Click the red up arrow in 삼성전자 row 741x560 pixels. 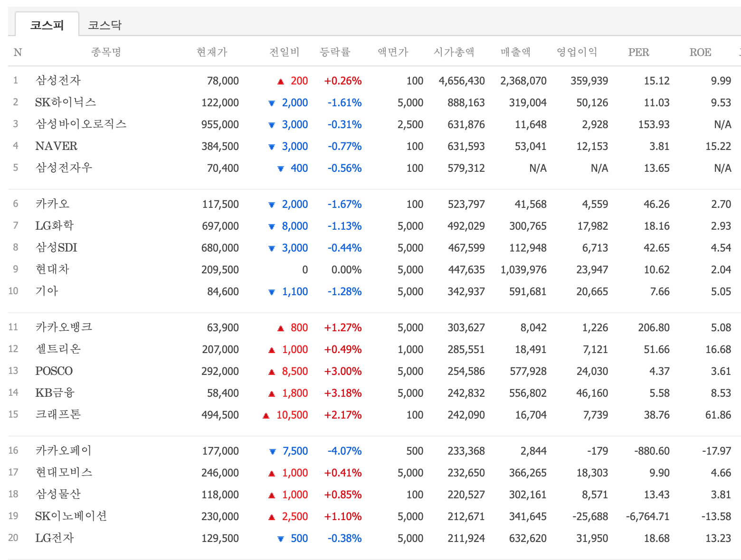[x=281, y=82]
